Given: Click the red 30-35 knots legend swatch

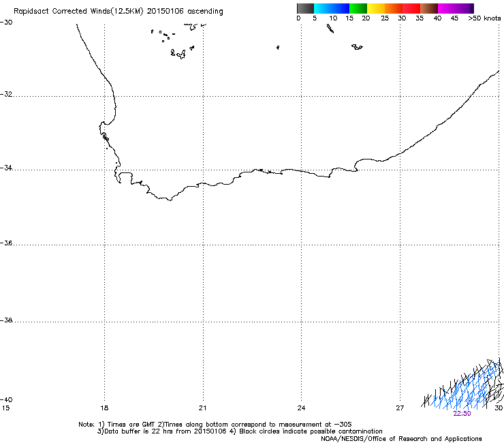Looking at the screenshot, I should [411, 8].
